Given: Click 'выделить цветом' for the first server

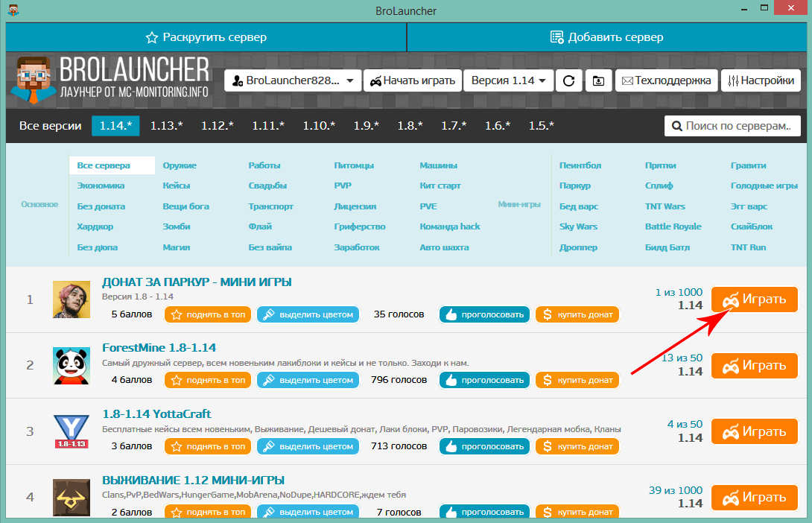Looking at the screenshot, I should click(x=308, y=314).
